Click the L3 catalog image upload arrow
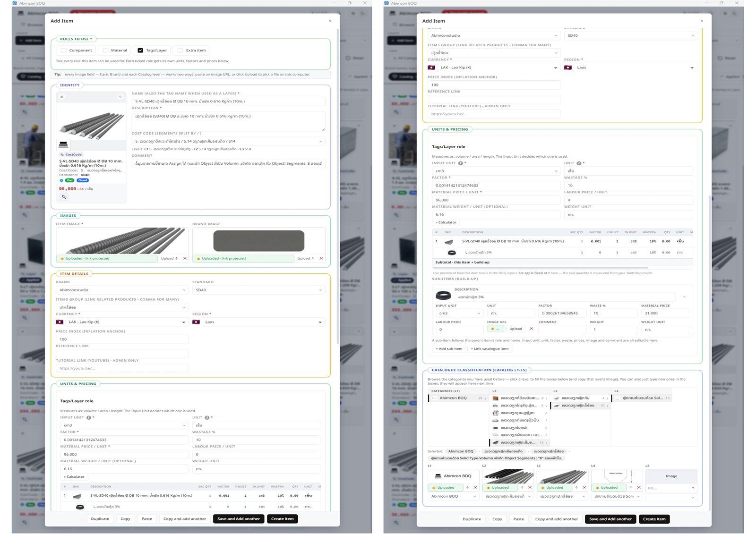The width and height of the screenshot is (756, 534). (576, 488)
